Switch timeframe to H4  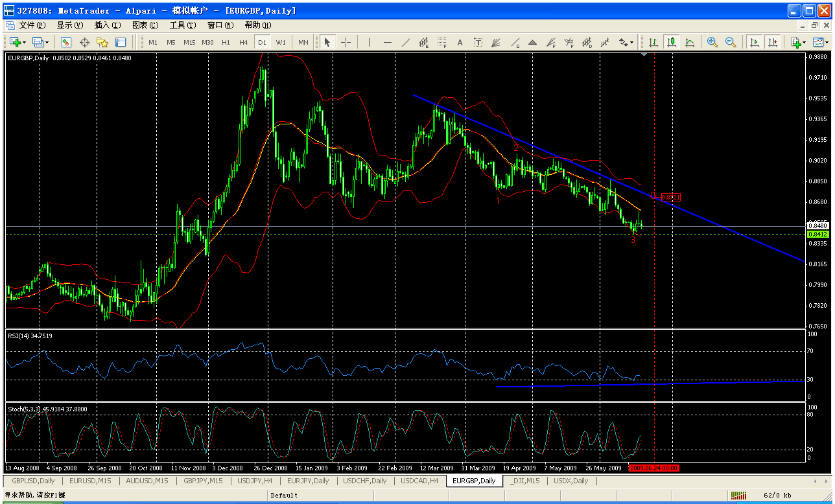pos(243,42)
